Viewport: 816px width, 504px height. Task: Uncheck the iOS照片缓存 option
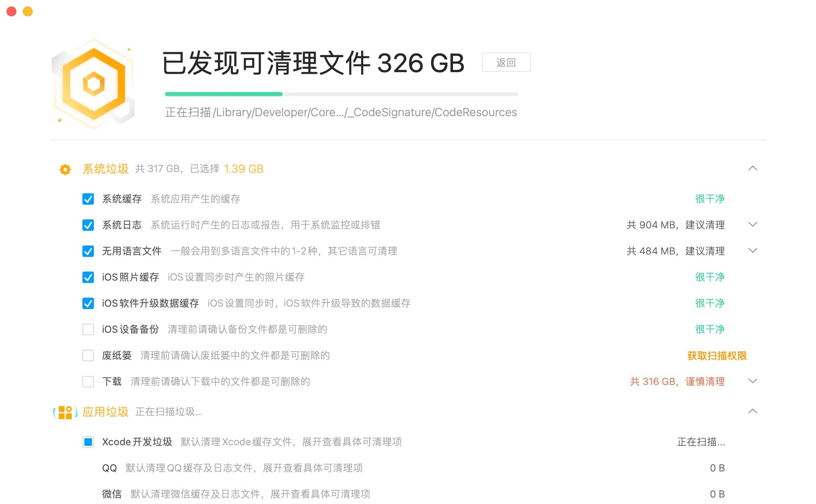88,277
